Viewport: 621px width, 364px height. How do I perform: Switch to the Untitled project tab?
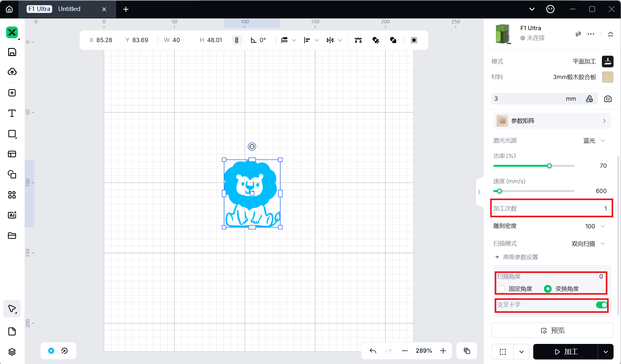click(69, 9)
